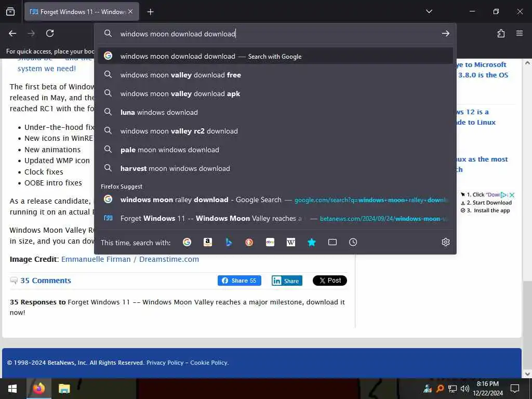
Task: Open the Emmanuelle Firman link
Action: pyautogui.click(x=96, y=259)
